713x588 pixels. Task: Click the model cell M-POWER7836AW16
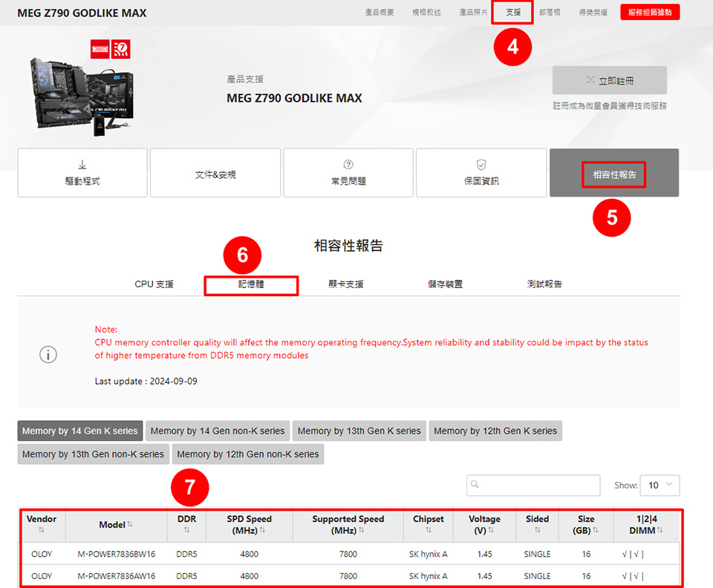point(117,575)
